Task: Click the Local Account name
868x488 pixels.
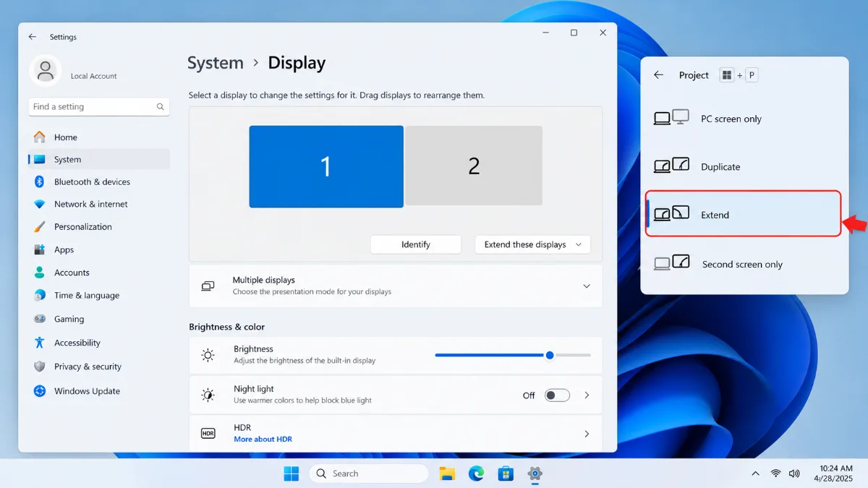Action: point(94,76)
